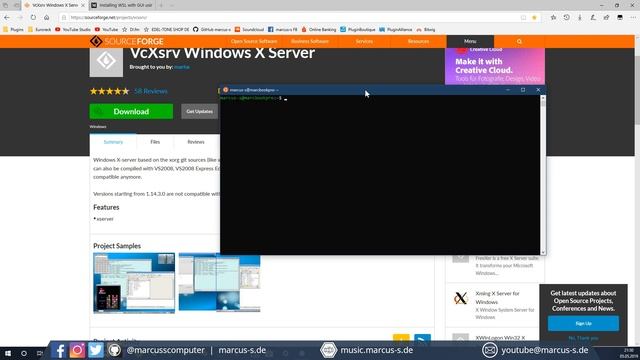Go forward in the browser

[x=20, y=18]
